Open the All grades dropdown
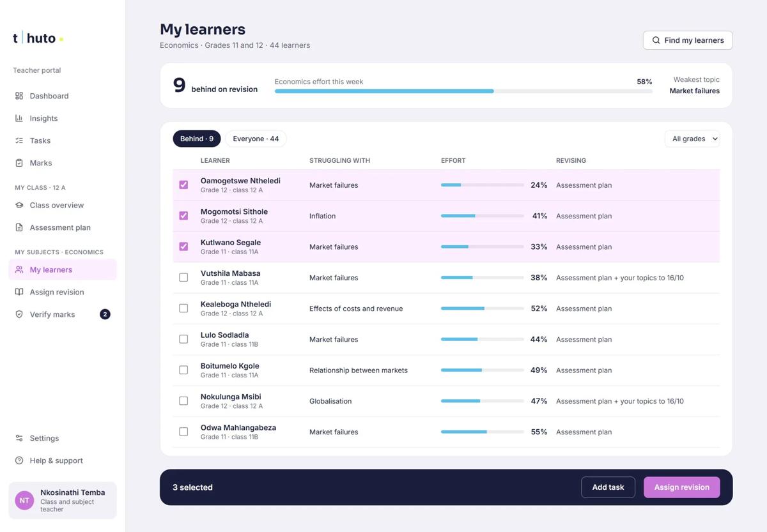The height and width of the screenshot is (532, 767). [692, 139]
